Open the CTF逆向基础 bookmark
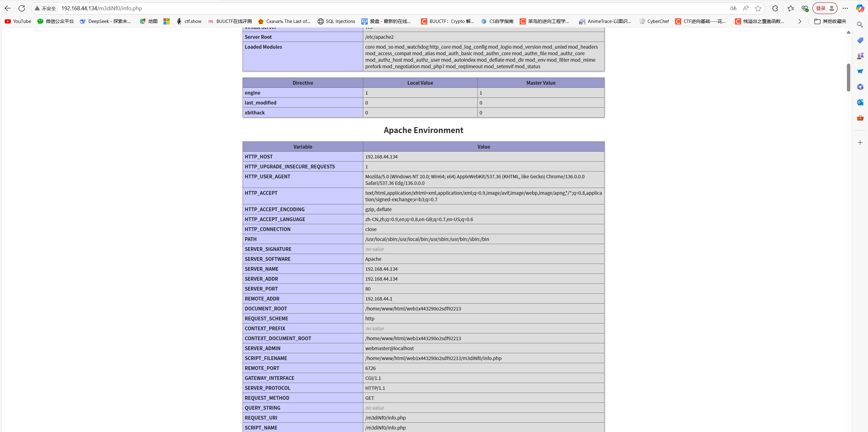 700,21
